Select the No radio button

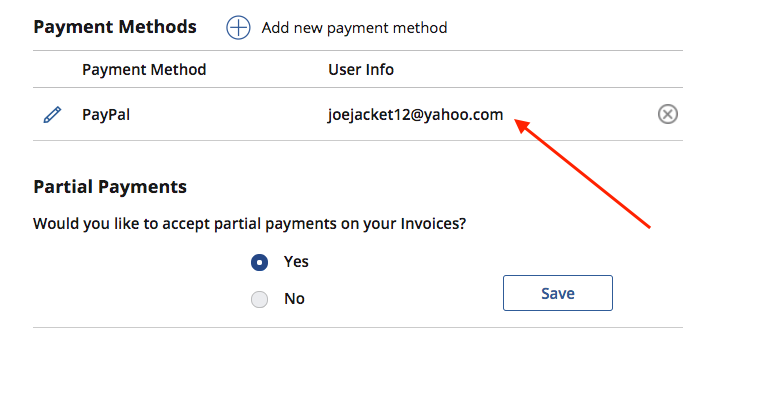click(259, 299)
